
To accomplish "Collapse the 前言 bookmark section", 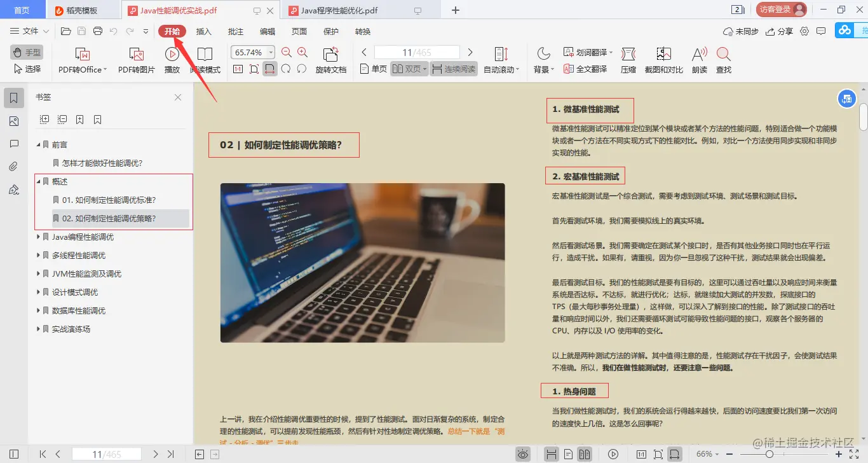I will click(38, 144).
